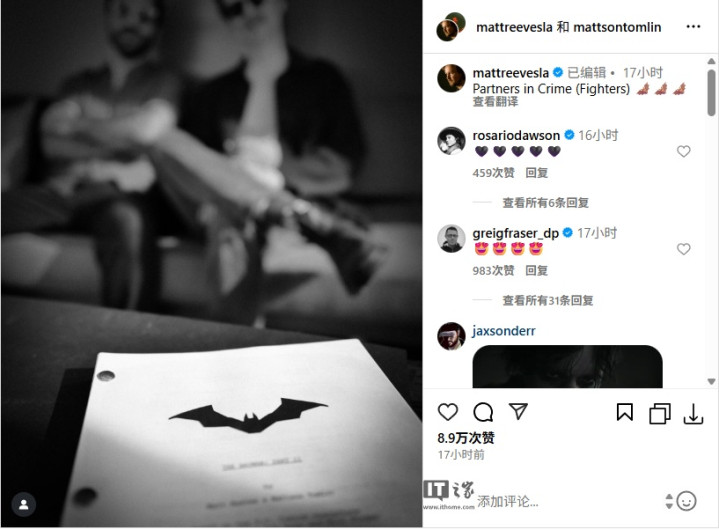View translation of the caption

[x=495, y=101]
